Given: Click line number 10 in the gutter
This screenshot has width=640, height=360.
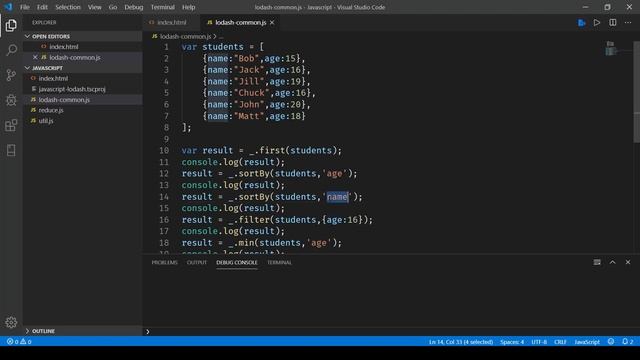Looking at the screenshot, I should coord(164,151).
